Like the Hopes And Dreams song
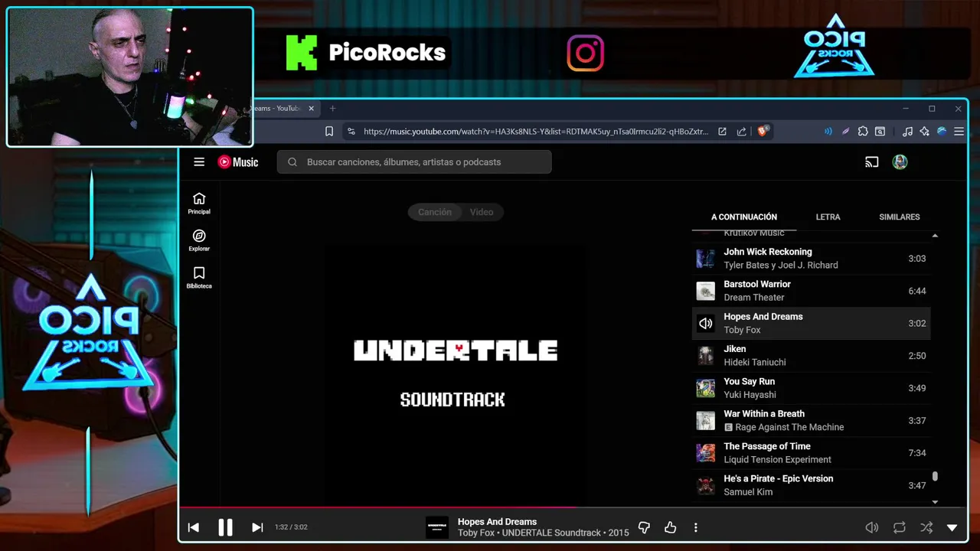Screen dimensions: 980x551 point(670,527)
